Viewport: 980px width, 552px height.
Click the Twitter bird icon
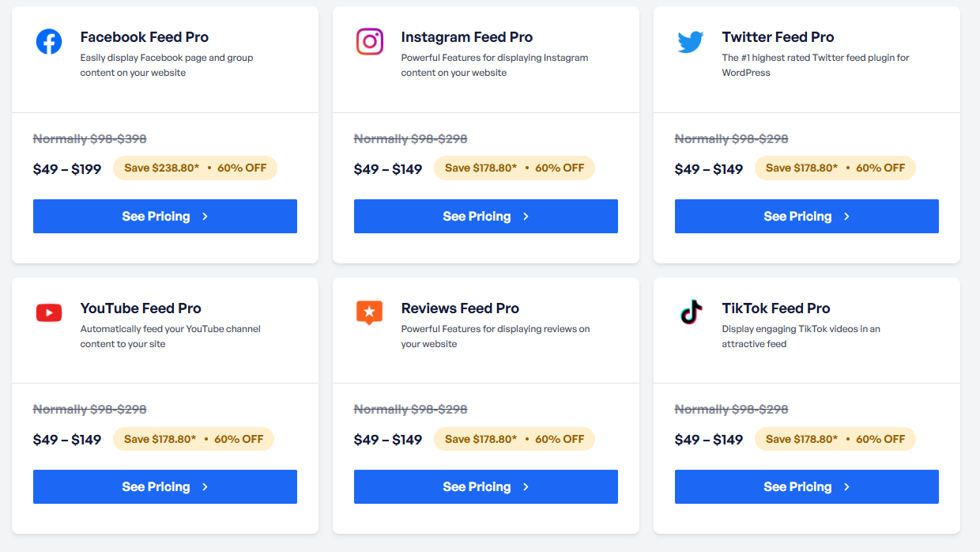coord(691,42)
